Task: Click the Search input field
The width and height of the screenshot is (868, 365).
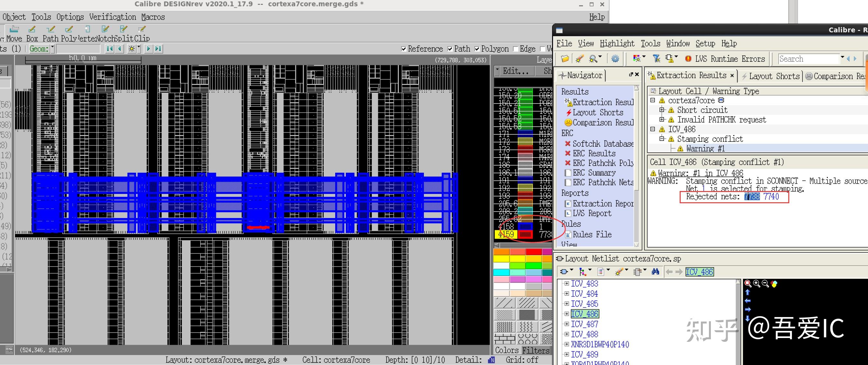Action: point(808,59)
